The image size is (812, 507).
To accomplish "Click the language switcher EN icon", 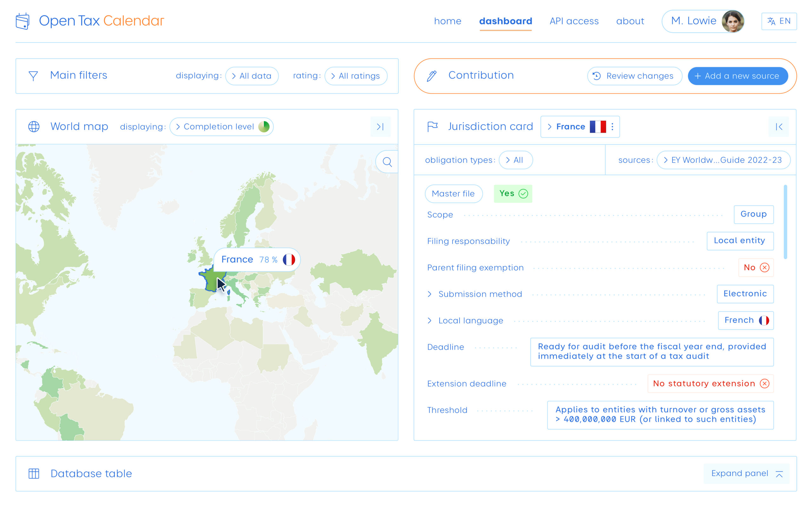I will tap(771, 21).
